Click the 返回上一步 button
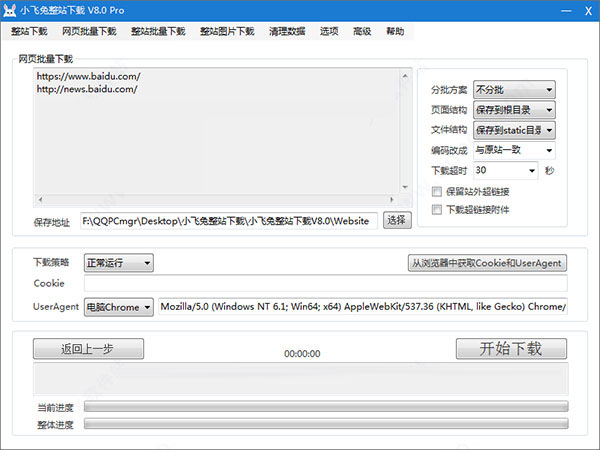600x450 pixels. click(x=88, y=349)
